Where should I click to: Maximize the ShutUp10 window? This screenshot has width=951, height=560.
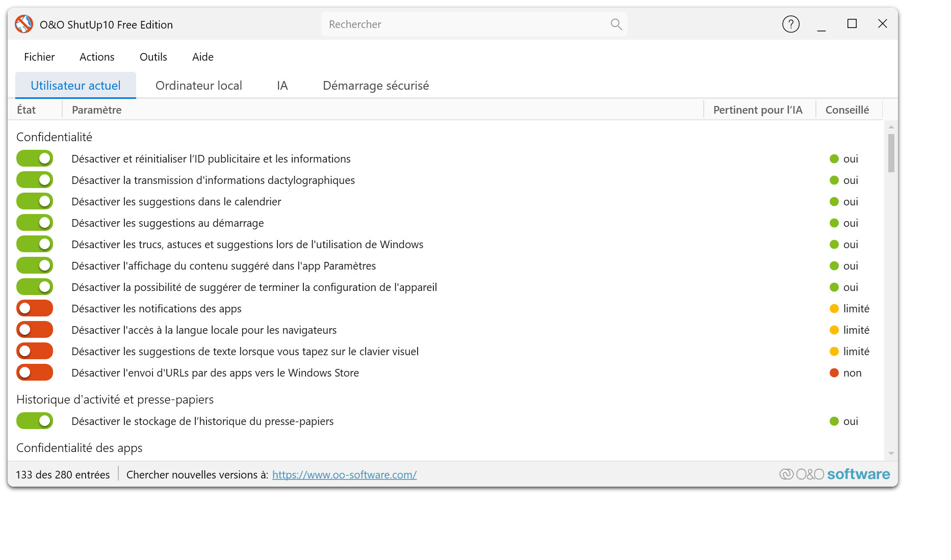tap(852, 24)
